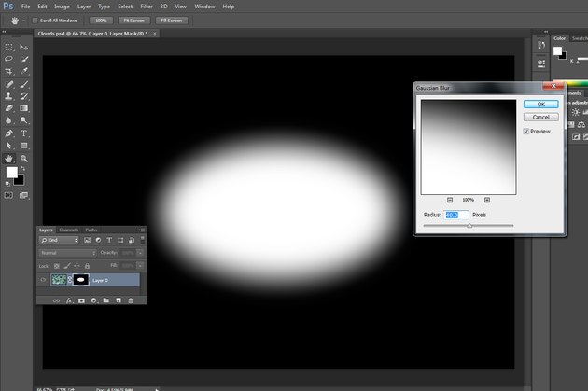
Task: Toggle filter for pixel layers
Action: click(88, 240)
